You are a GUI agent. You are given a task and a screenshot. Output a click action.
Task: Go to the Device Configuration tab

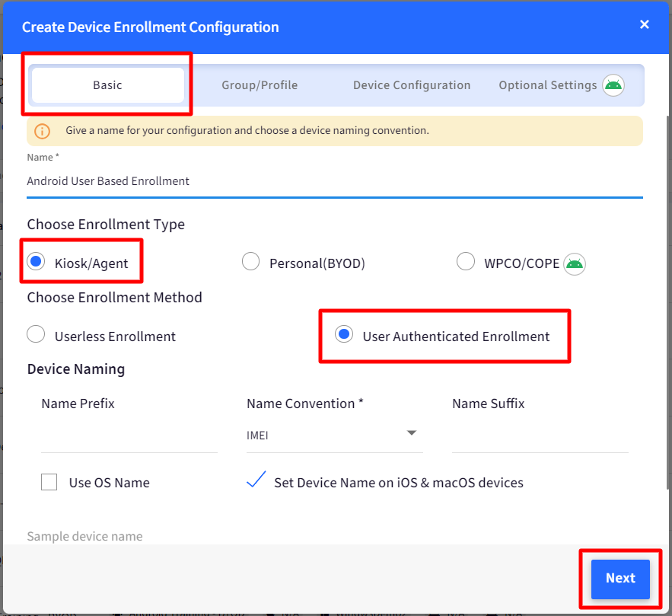(412, 85)
